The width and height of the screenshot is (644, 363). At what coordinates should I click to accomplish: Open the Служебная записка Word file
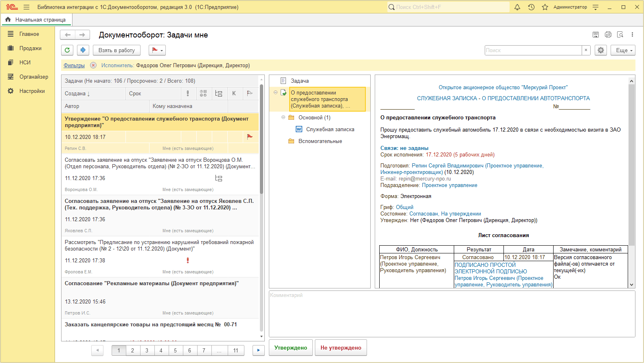coord(325,129)
